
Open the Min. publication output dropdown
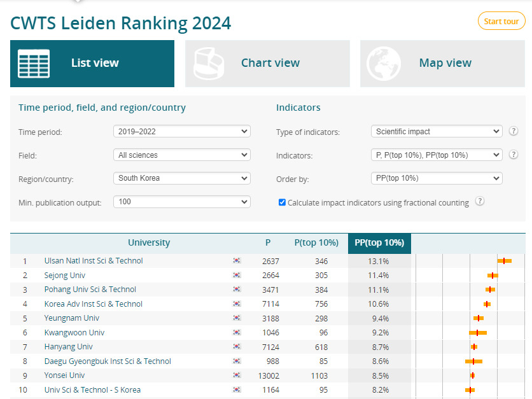182,202
